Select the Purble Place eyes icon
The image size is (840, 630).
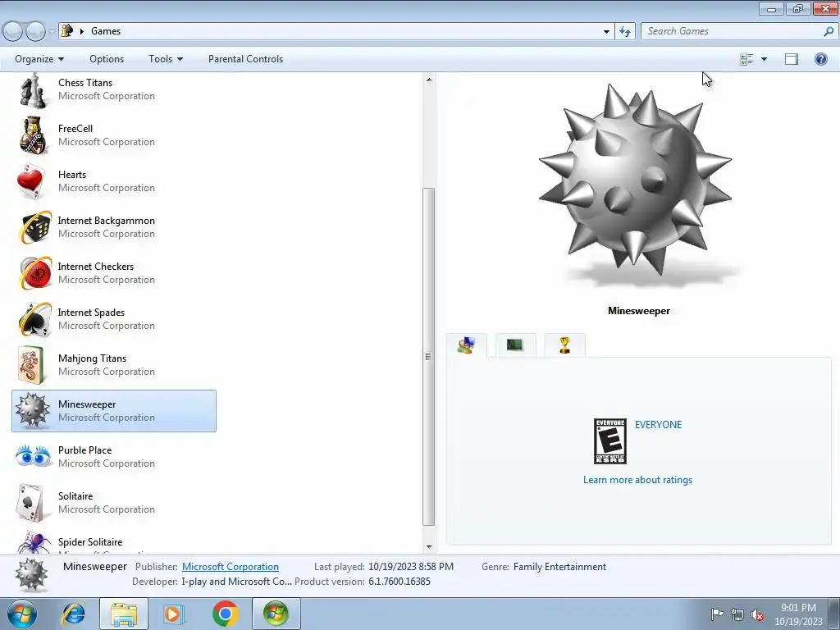(x=33, y=456)
